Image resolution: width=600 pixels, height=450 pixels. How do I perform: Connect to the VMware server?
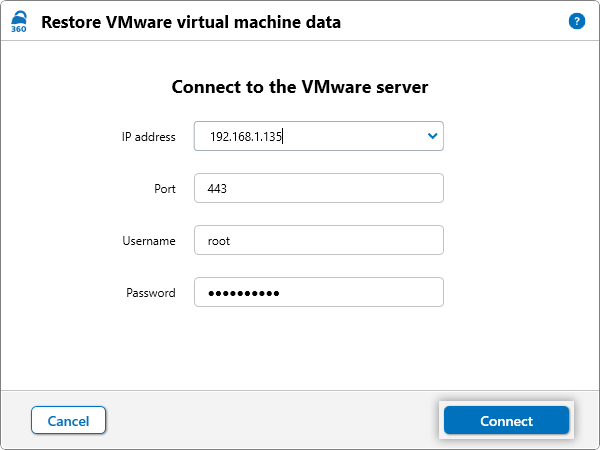click(506, 420)
